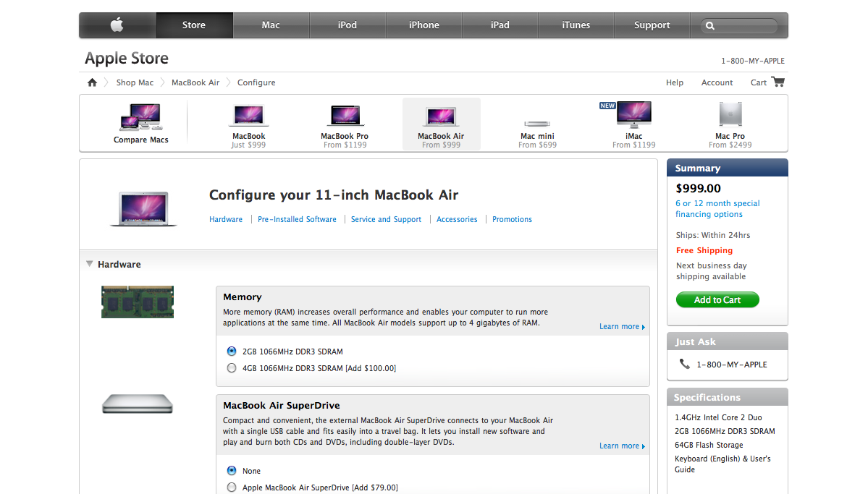Image resolution: width=868 pixels, height=494 pixels.
Task: Click the 1-800-MY-APPLE number in Just Ask
Action: tap(732, 365)
